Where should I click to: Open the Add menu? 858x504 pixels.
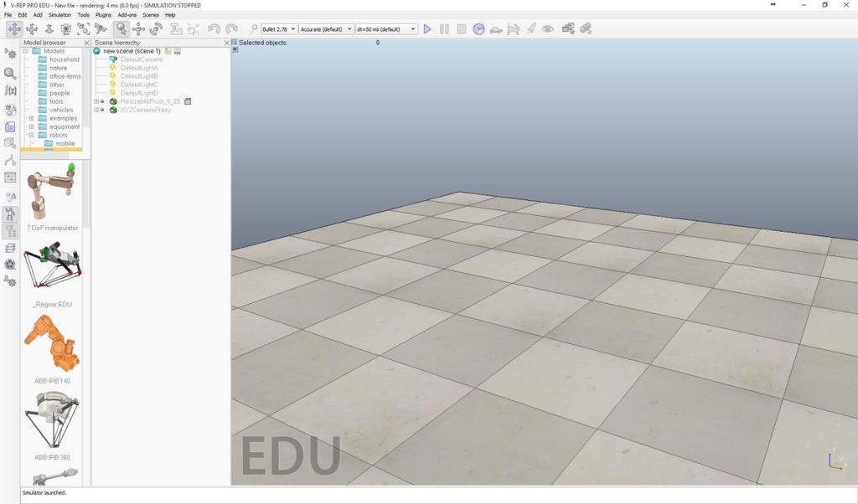[x=38, y=15]
